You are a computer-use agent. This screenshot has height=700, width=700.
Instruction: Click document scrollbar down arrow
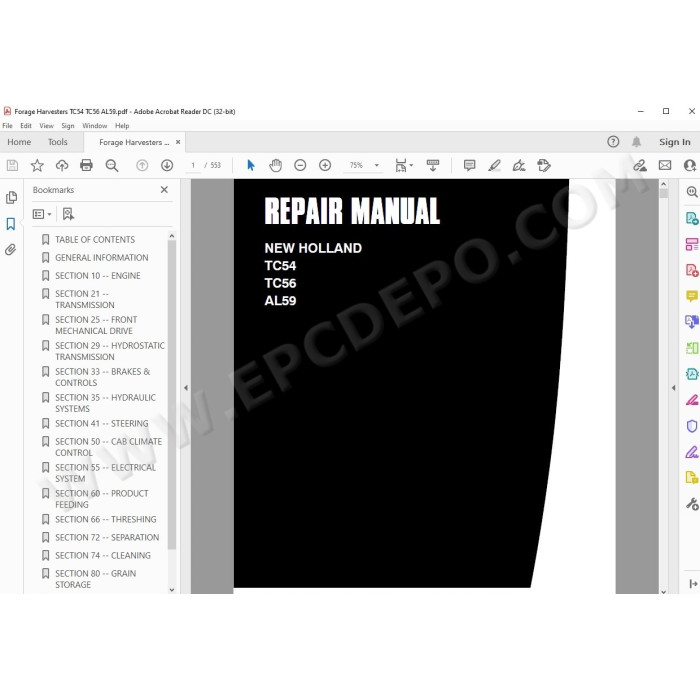coord(663,591)
